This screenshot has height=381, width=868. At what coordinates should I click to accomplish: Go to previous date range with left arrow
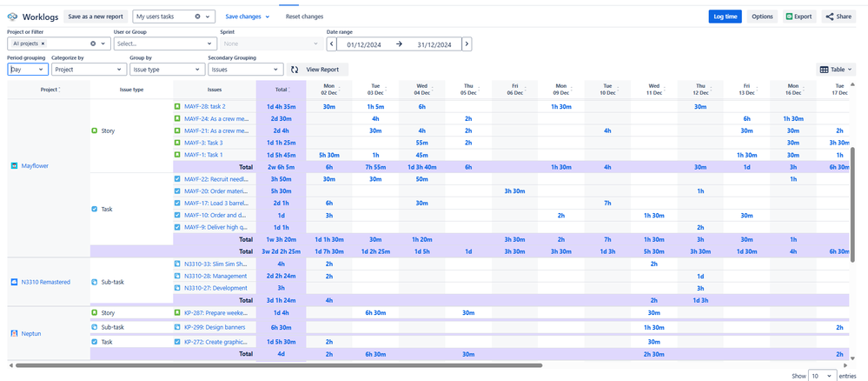[x=331, y=43]
